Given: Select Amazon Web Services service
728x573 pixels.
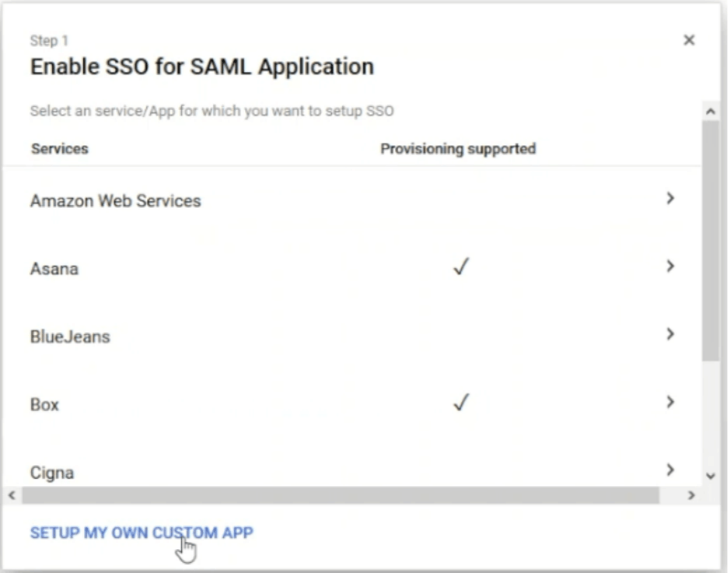Looking at the screenshot, I should click(115, 200).
